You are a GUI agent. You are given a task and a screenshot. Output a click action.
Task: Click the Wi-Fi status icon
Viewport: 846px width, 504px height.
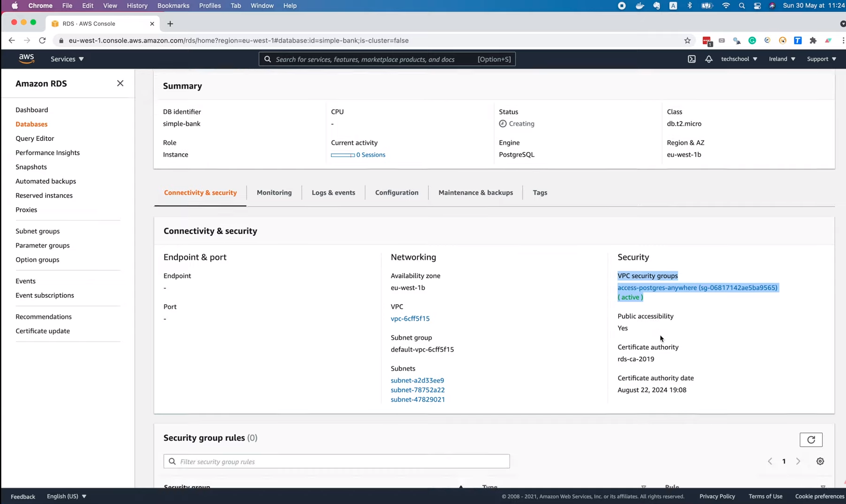coord(726,6)
